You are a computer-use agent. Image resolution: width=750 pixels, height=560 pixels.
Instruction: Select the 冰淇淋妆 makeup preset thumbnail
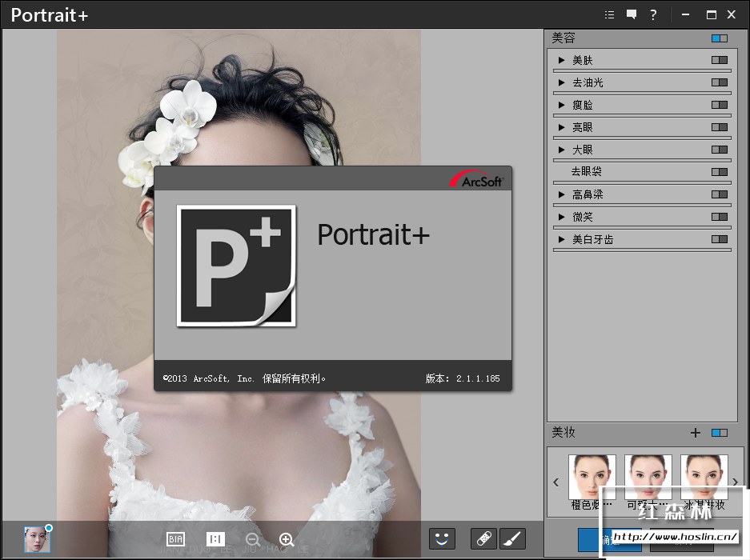(x=704, y=477)
